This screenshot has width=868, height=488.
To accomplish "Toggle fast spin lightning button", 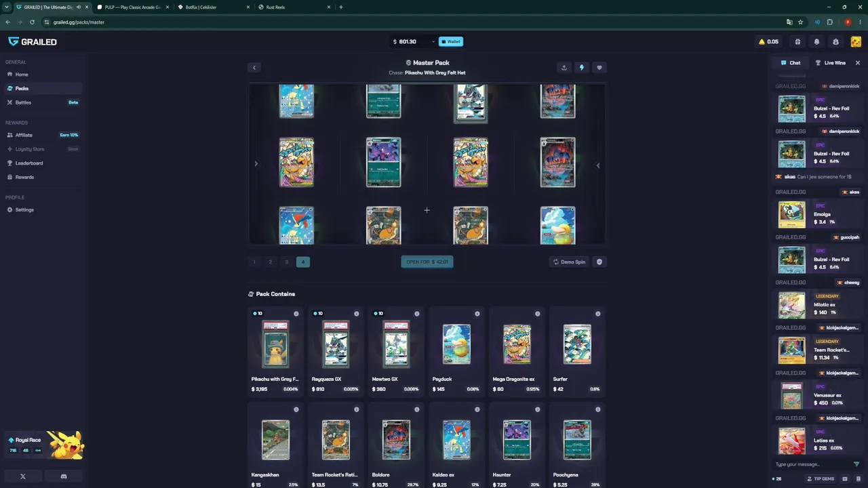I will coord(581,67).
